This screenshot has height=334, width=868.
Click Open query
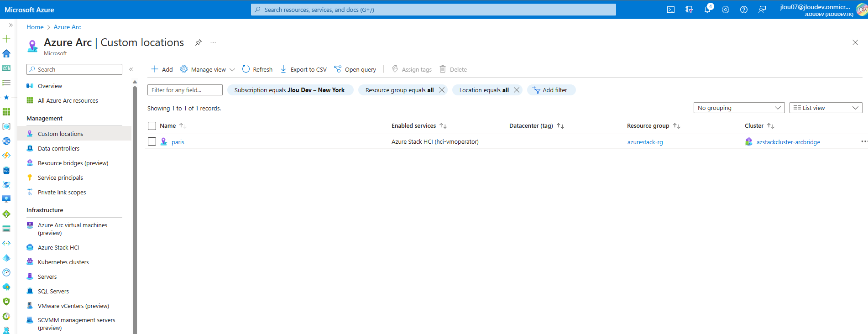pos(355,69)
